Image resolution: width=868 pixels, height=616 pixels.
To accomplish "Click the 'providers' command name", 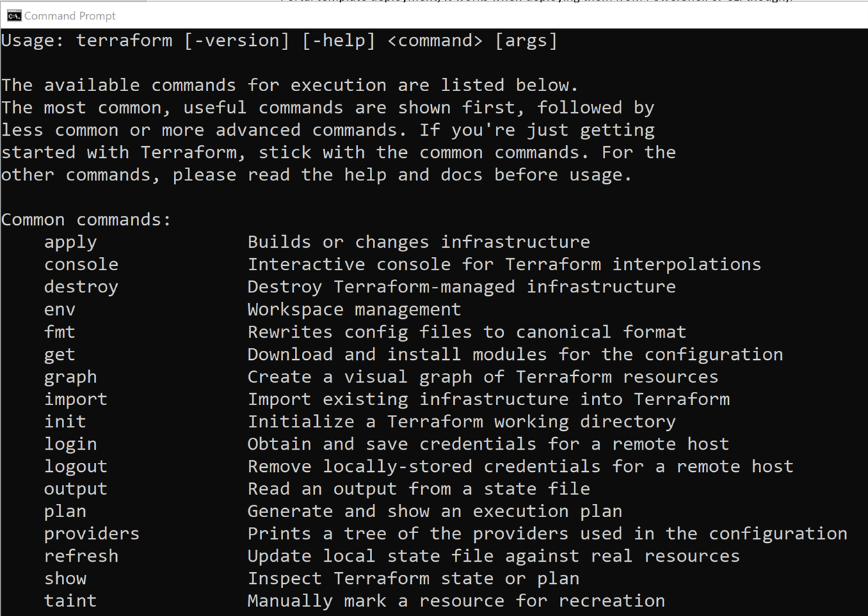I will tap(92, 534).
